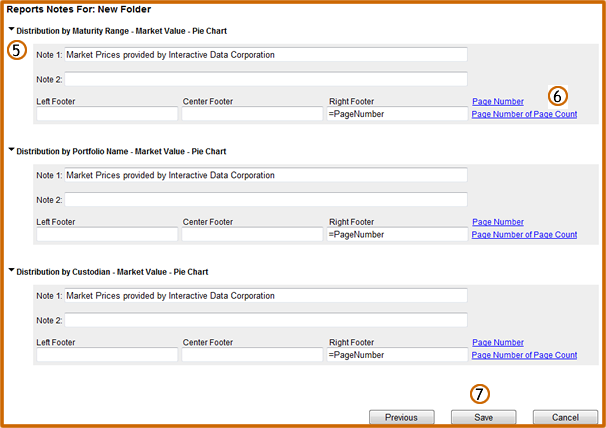Focus Note 2 field in Maturity Range section
This screenshot has height=428, width=606.
click(266, 79)
